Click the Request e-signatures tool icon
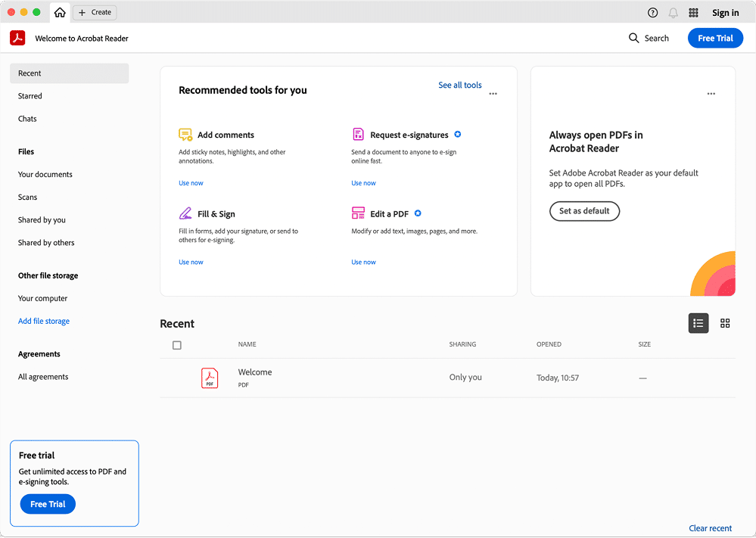Viewport: 756px width, 538px height. point(358,134)
